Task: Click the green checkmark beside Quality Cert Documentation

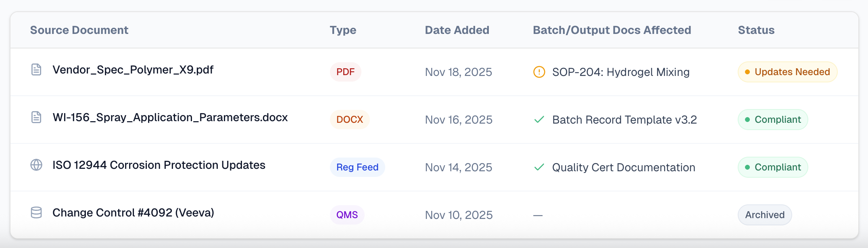Action: [539, 167]
